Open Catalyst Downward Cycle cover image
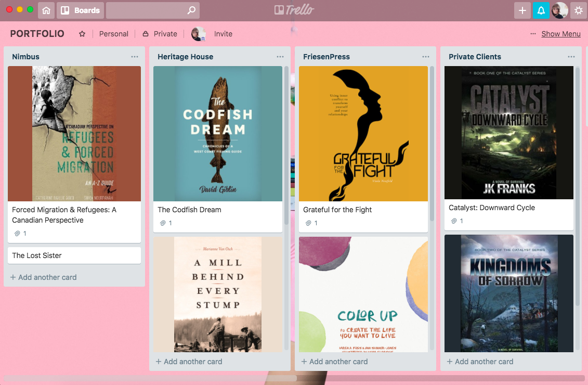The height and width of the screenshot is (385, 588). tap(509, 133)
